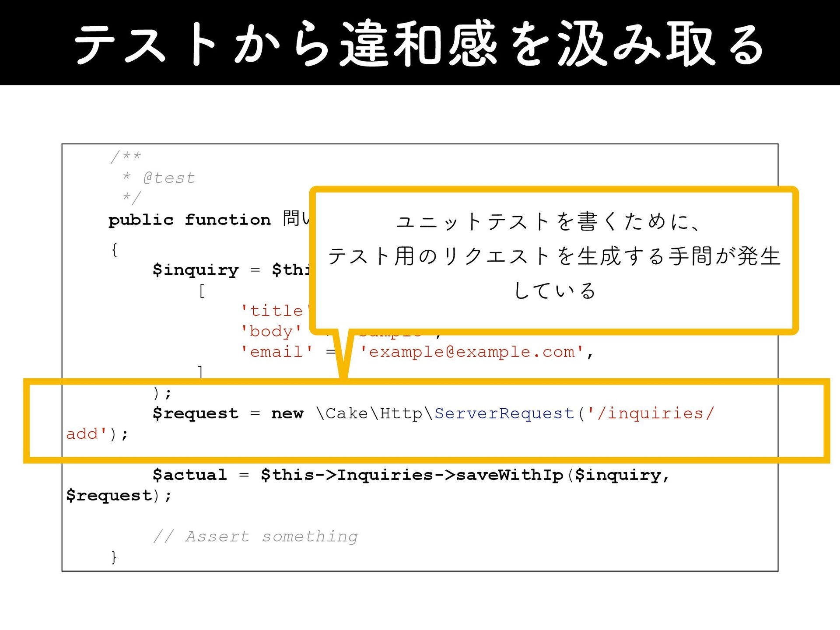This screenshot has height=630, width=840.
Task: Click the opening /** comment line
Action: [x=126, y=156]
